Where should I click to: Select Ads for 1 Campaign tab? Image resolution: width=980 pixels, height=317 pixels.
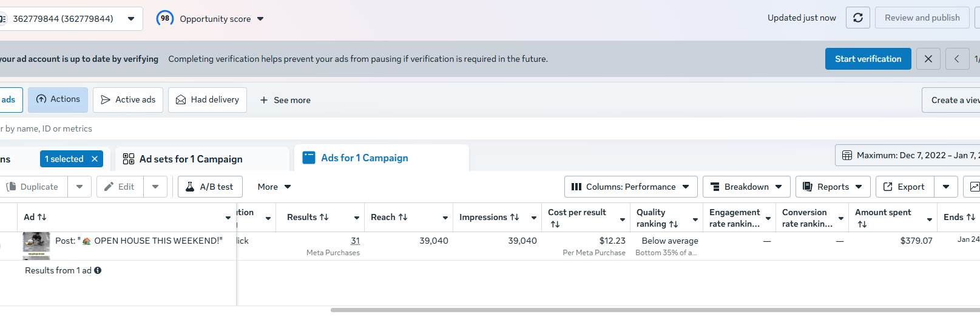[x=364, y=158]
